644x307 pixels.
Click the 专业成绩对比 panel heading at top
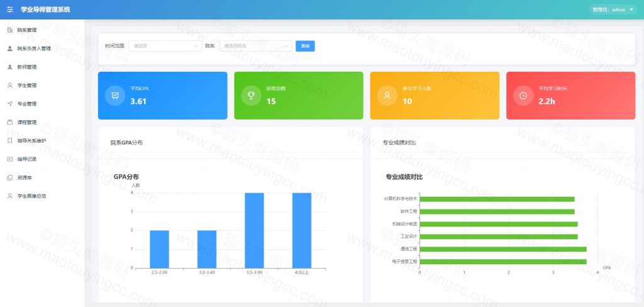pyautogui.click(x=399, y=143)
